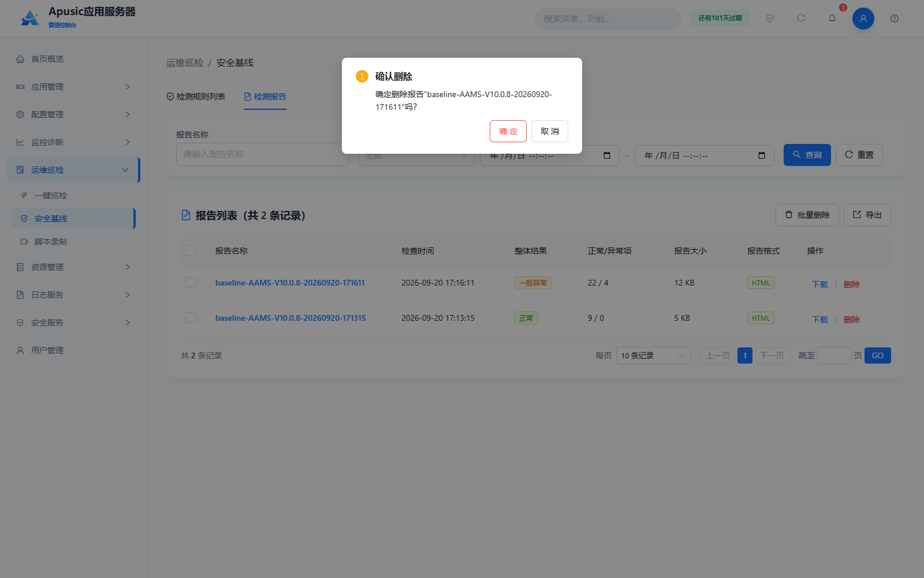Click the refresh icon in top header
Image resolution: width=924 pixels, height=578 pixels.
(801, 18)
